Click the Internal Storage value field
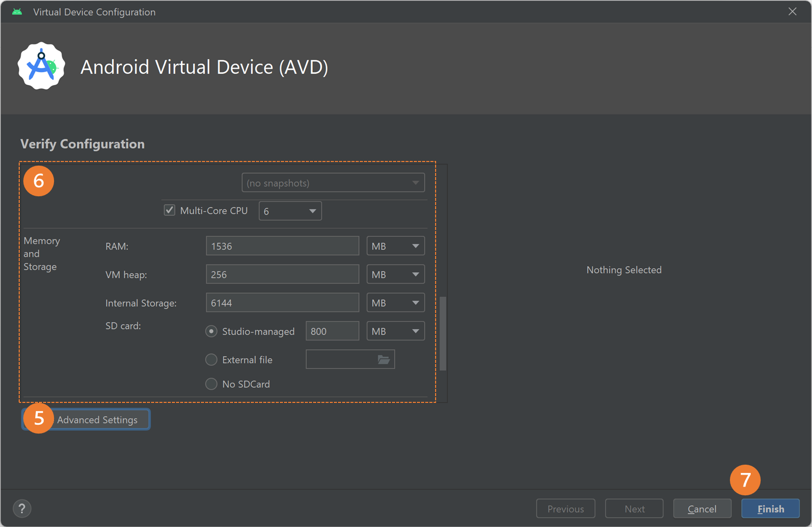This screenshot has width=812, height=527. point(282,303)
